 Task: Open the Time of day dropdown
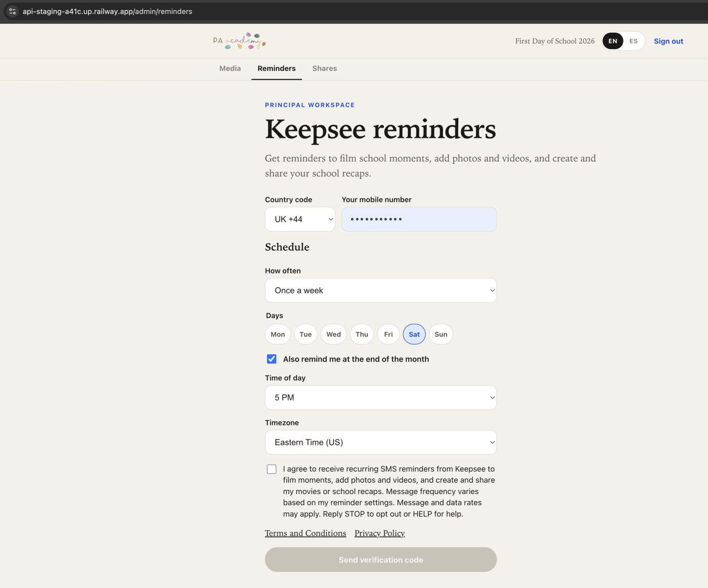(381, 397)
